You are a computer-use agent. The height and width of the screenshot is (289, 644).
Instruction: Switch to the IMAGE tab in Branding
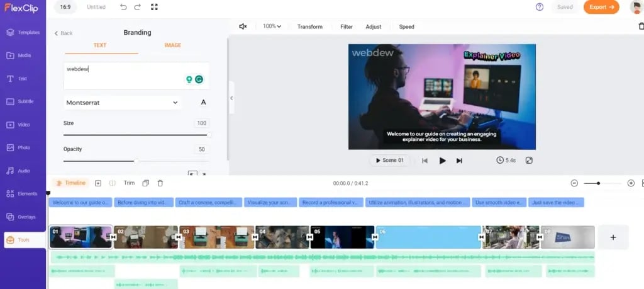(173, 45)
